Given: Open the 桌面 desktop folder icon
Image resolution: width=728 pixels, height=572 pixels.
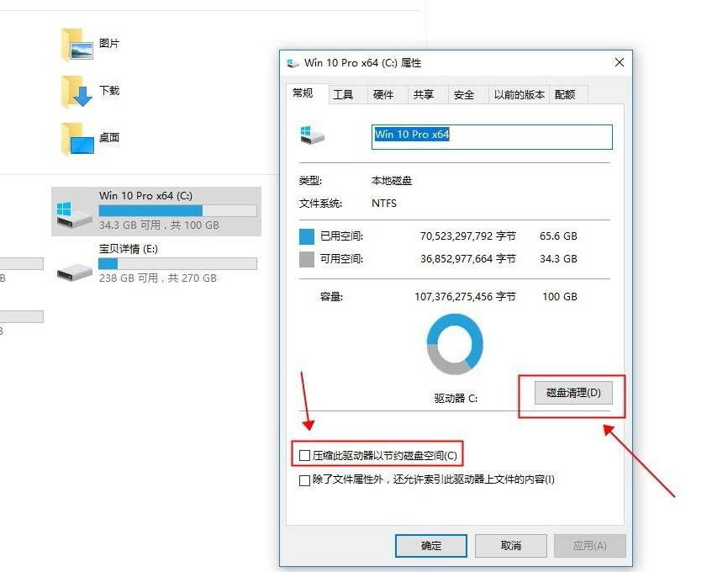Looking at the screenshot, I should [77, 139].
